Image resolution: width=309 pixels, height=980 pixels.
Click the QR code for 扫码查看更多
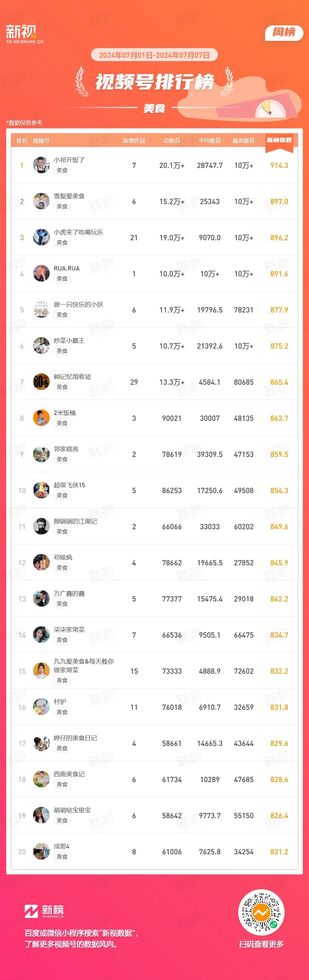click(x=261, y=912)
